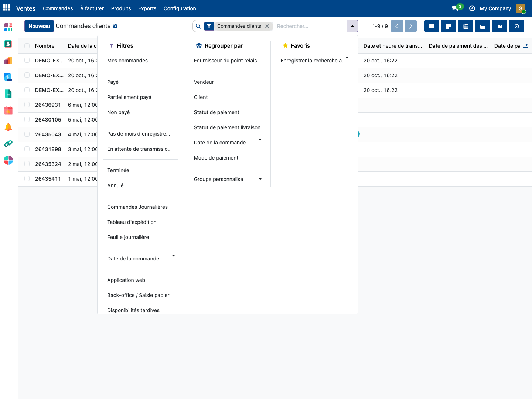
Task: Tick the checkbox for order 26435411
Action: [x=27, y=179]
